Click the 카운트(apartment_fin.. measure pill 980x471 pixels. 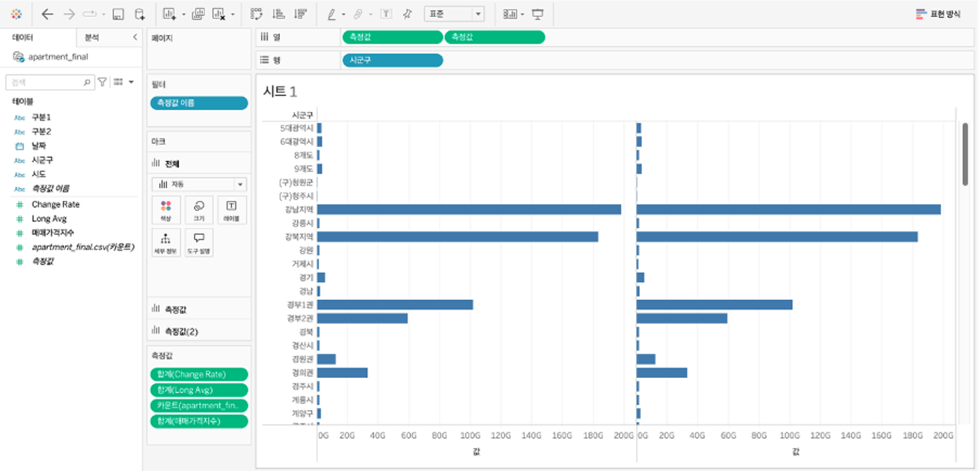pos(199,405)
